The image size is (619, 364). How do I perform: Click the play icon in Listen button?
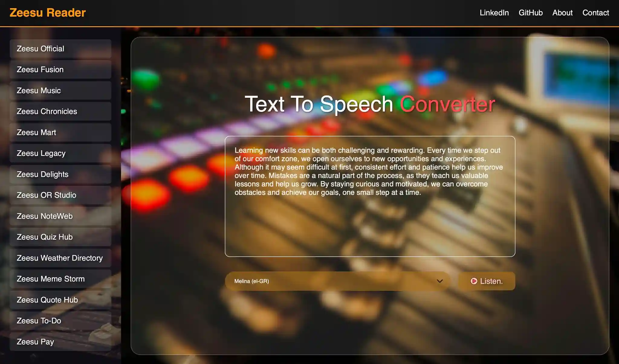(474, 281)
